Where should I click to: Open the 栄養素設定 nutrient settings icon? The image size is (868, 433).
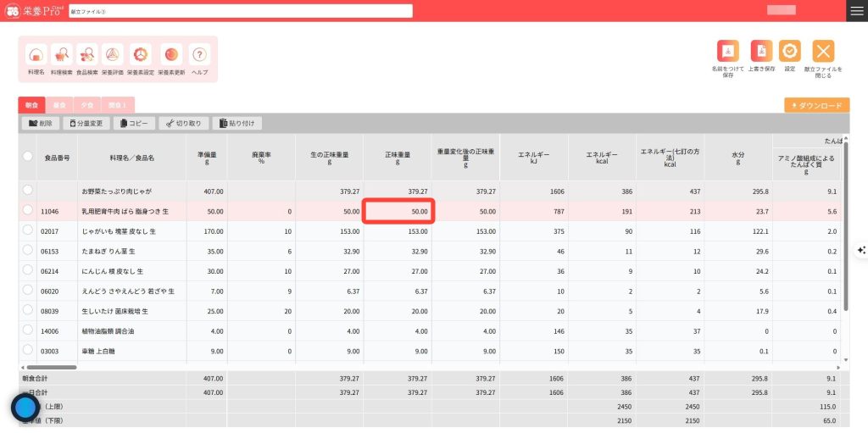(141, 56)
